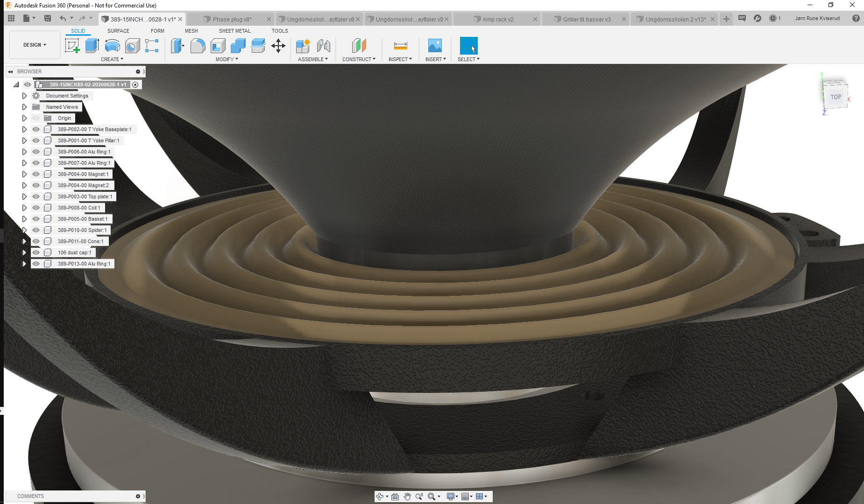864x504 pixels.
Task: Open the Help question mark
Action: click(856, 18)
